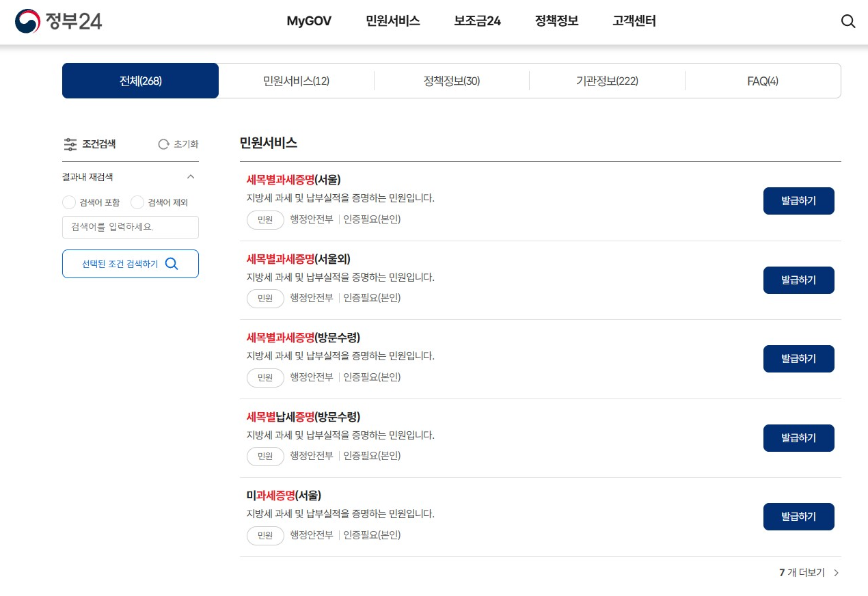Open the 보조금24 menu
This screenshot has height=596, width=868.
477,21
